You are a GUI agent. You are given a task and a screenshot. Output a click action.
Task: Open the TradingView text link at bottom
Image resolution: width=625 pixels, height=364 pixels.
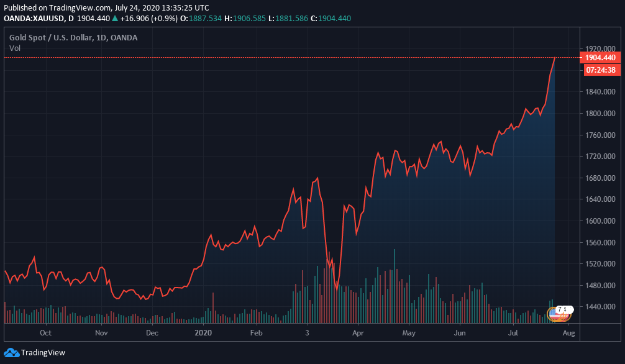43,352
